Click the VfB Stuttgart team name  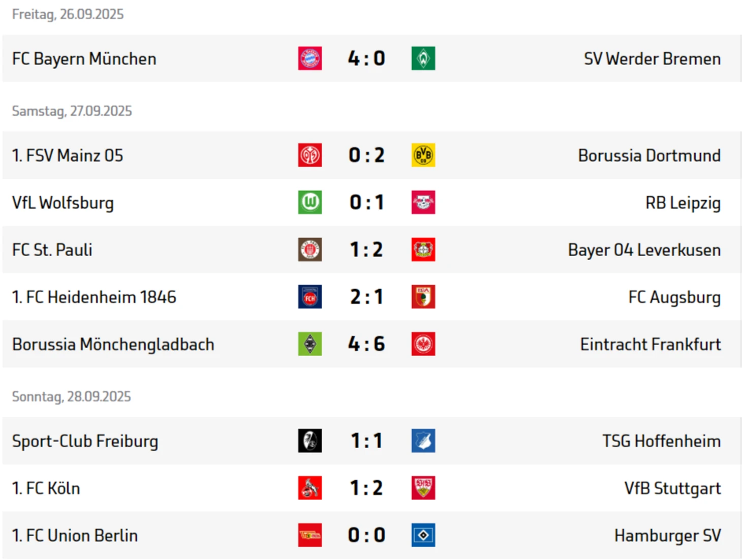[672, 488]
